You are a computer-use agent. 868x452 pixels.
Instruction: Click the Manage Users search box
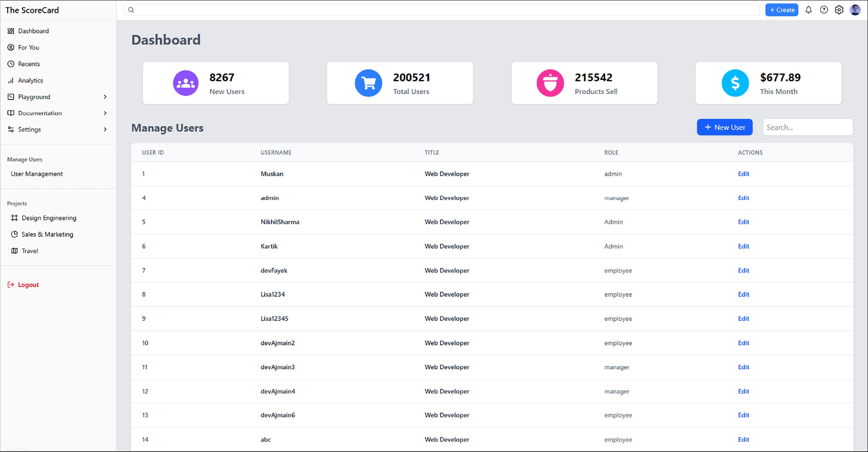[807, 127]
